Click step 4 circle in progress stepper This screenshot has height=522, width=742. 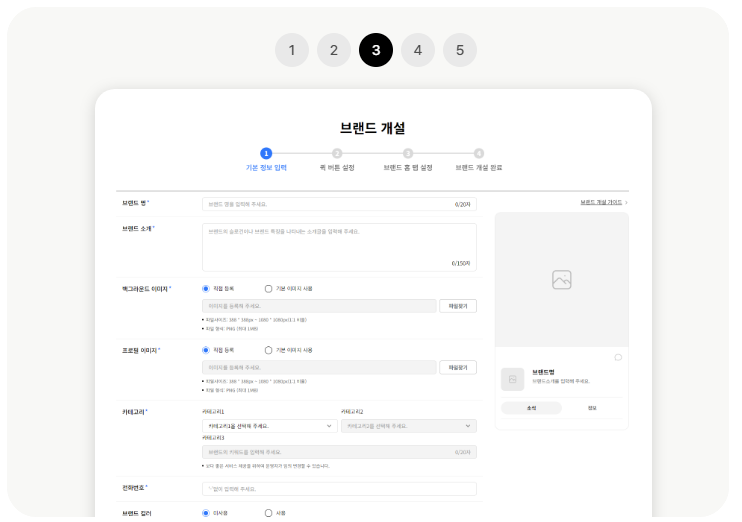click(479, 153)
